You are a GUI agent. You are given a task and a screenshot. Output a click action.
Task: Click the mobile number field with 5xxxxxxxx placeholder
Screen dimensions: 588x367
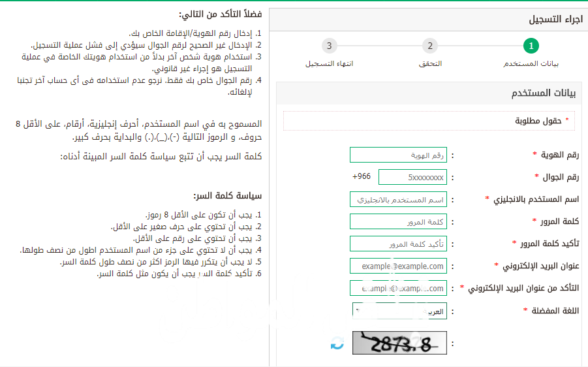(412, 177)
